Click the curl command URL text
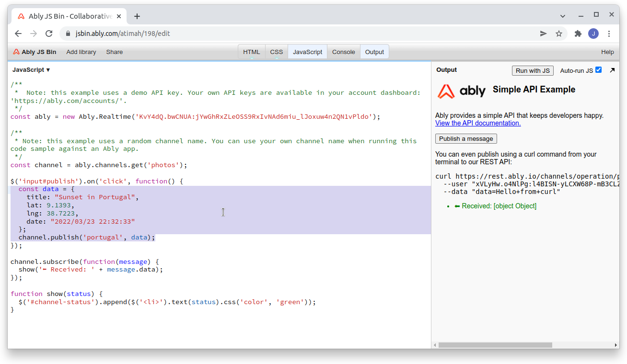Image resolution: width=627 pixels, height=364 pixels. pyautogui.click(x=537, y=176)
